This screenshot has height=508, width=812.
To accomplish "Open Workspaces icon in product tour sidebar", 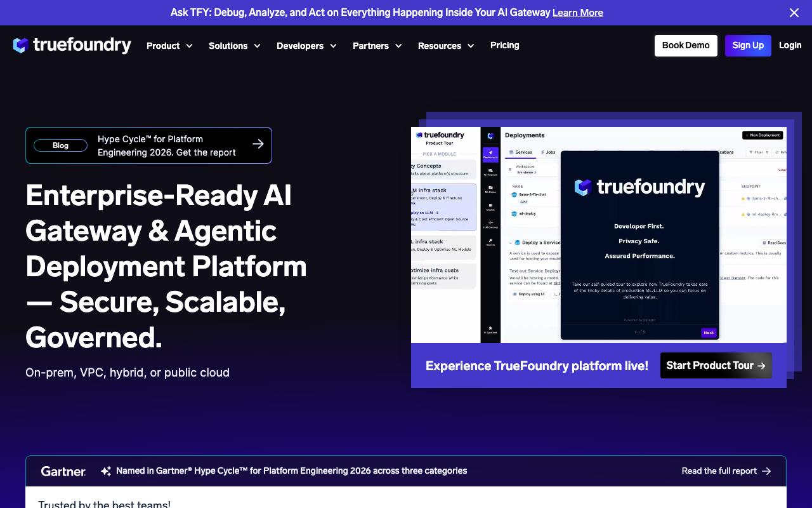I will (490, 171).
